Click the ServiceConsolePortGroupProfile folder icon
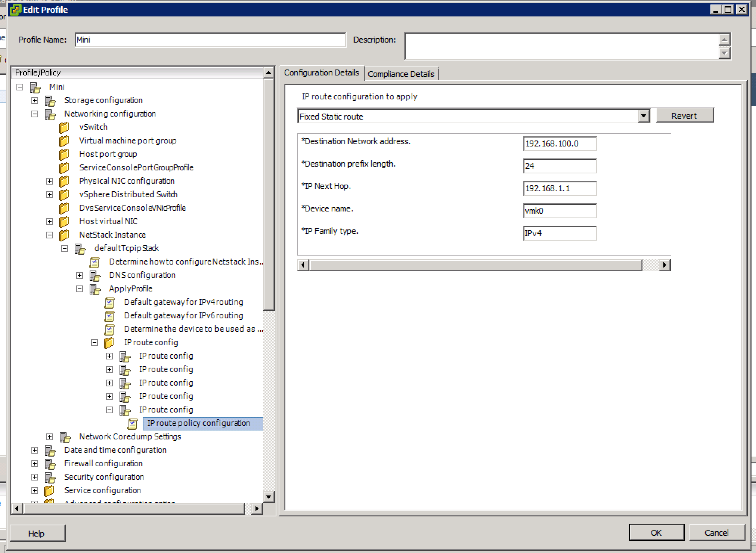 [64, 167]
